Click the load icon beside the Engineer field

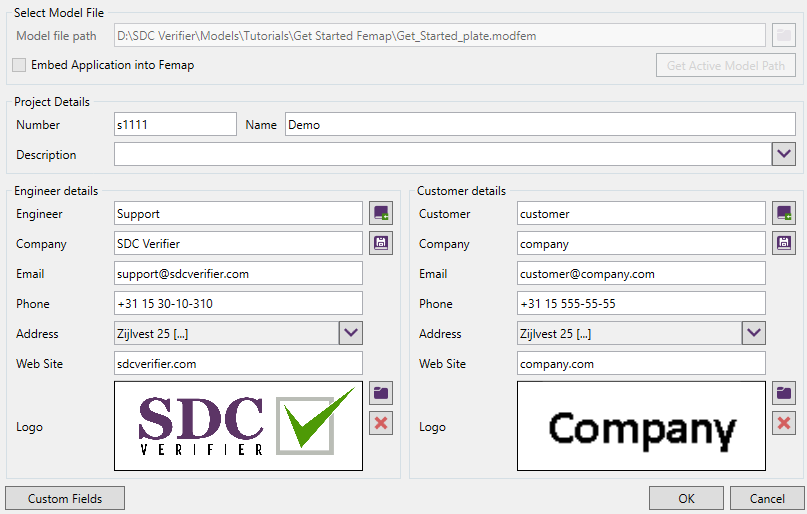(x=381, y=213)
